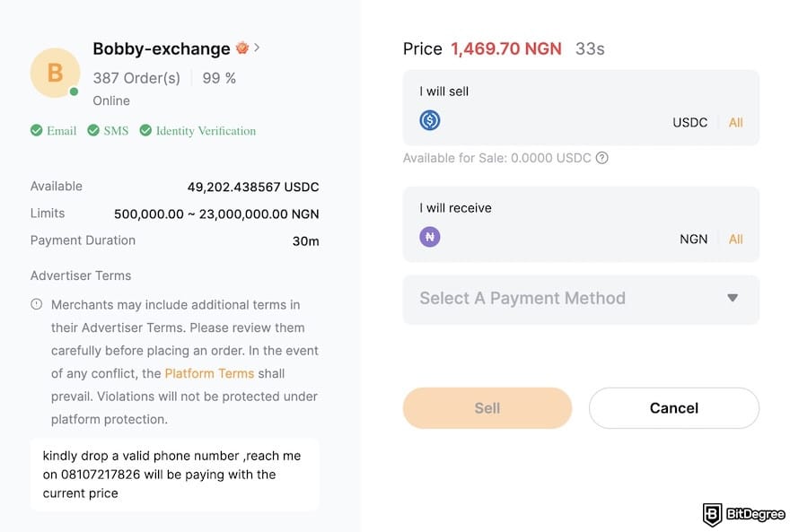790x532 pixels.
Task: Select All for the USDC sell amount
Action: pyautogui.click(x=735, y=122)
